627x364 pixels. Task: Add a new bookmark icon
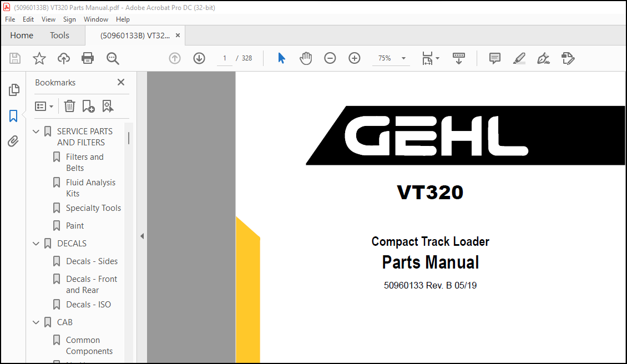pos(88,106)
